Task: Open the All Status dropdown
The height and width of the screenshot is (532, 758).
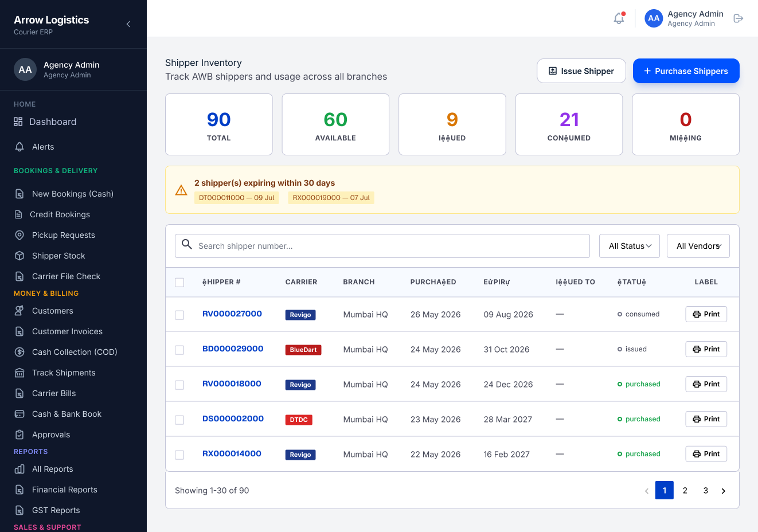Action: point(630,246)
